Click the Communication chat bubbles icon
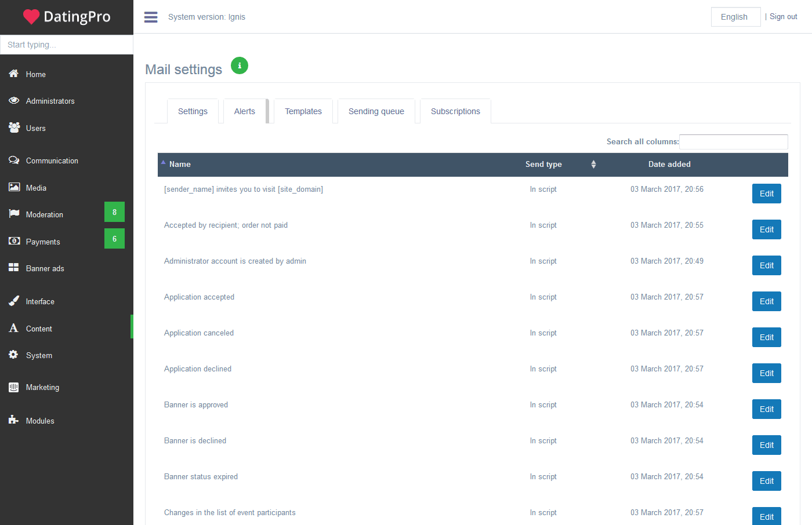812x525 pixels. coord(14,160)
